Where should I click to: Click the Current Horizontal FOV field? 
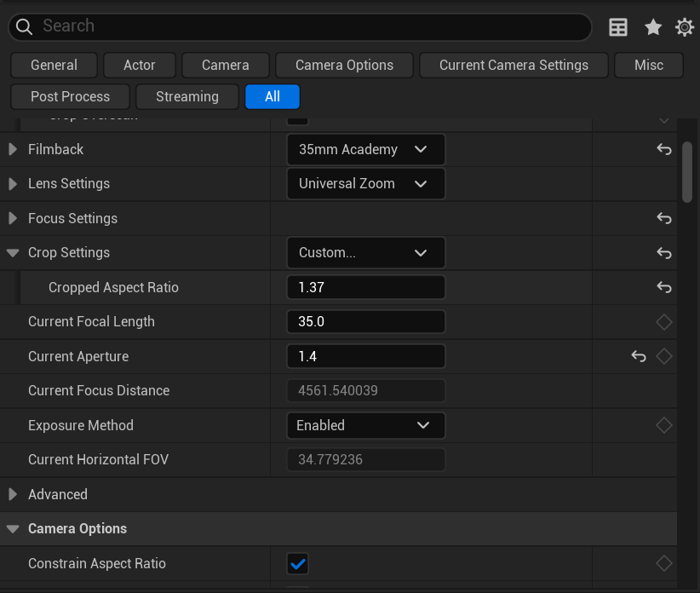[365, 460]
